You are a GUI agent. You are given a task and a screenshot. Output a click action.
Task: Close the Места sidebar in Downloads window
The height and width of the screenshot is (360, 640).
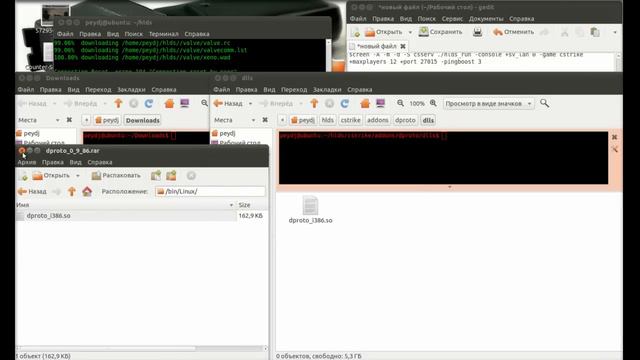[x=69, y=120]
